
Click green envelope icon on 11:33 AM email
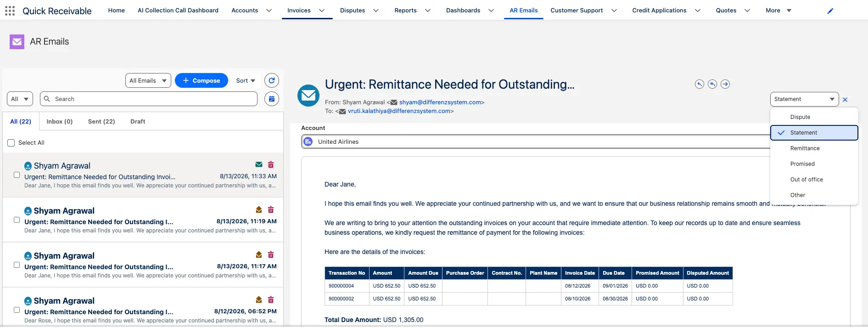pos(259,164)
